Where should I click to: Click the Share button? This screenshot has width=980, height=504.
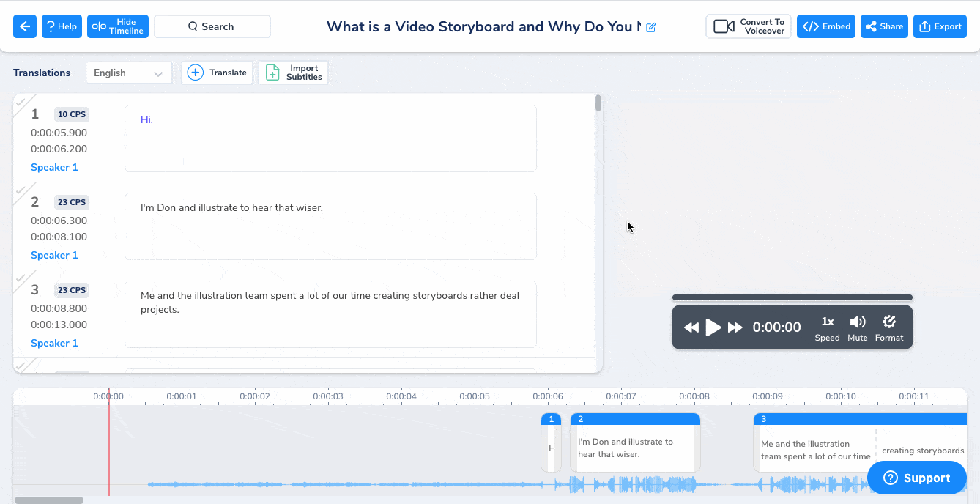click(884, 26)
